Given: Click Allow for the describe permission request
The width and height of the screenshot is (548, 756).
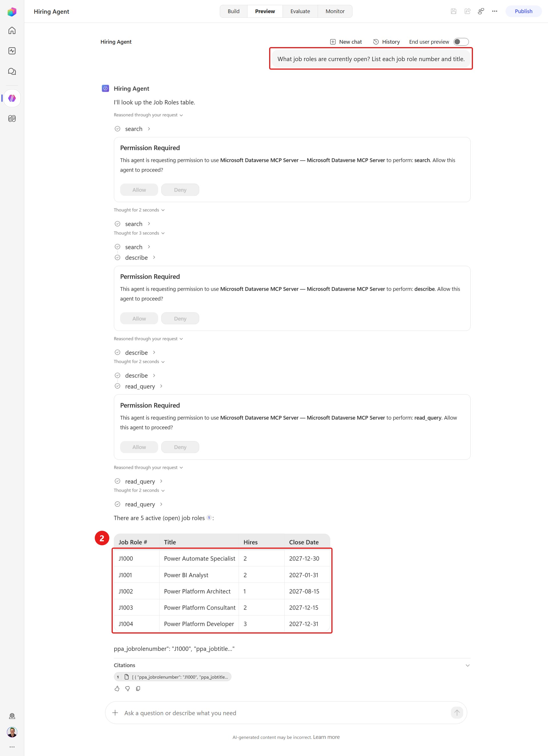Looking at the screenshot, I should coord(139,318).
